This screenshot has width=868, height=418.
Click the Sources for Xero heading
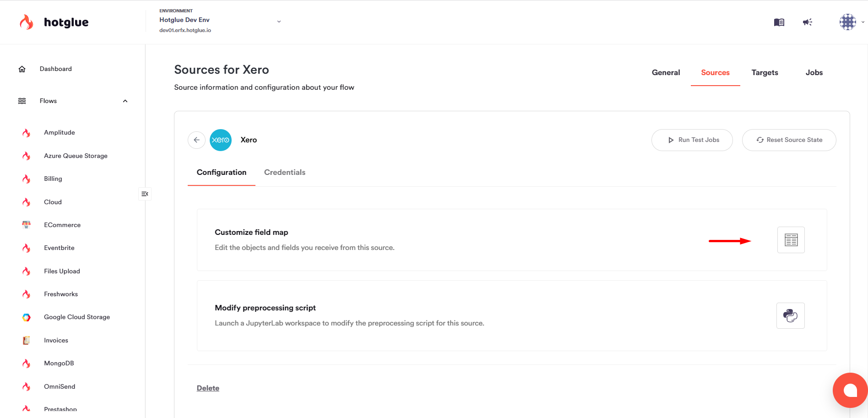(x=222, y=70)
